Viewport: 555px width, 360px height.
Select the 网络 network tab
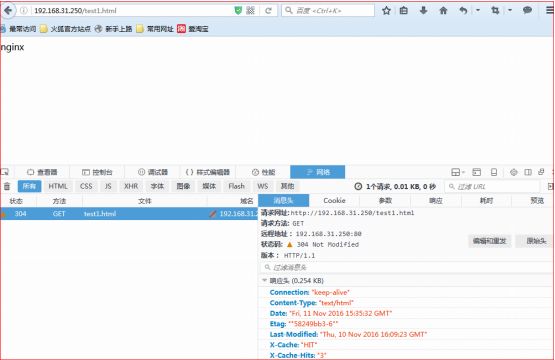317,172
